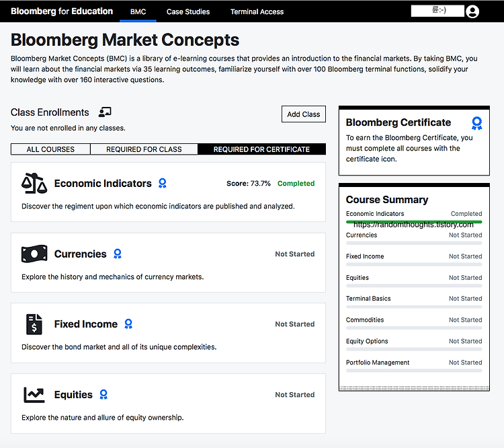The height and width of the screenshot is (448, 504).
Task: Click 'Explore the history and mechanics' description
Action: click(x=112, y=276)
